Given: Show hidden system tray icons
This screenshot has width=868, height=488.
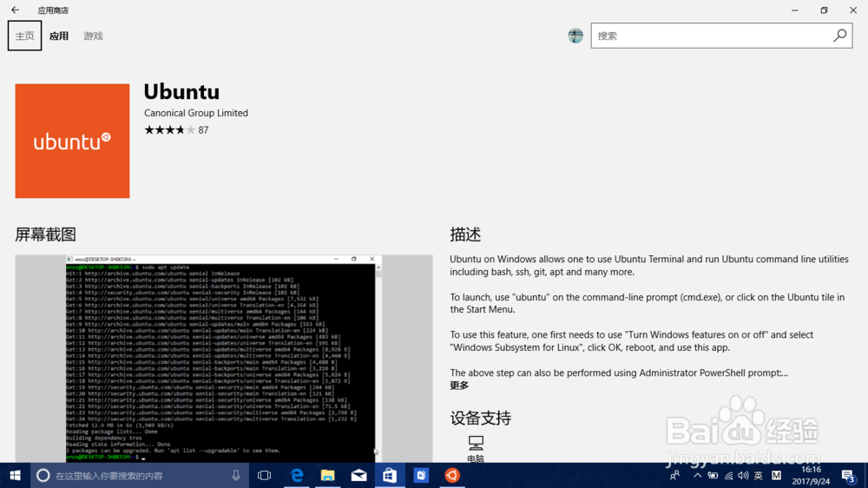Looking at the screenshot, I should coord(697,475).
